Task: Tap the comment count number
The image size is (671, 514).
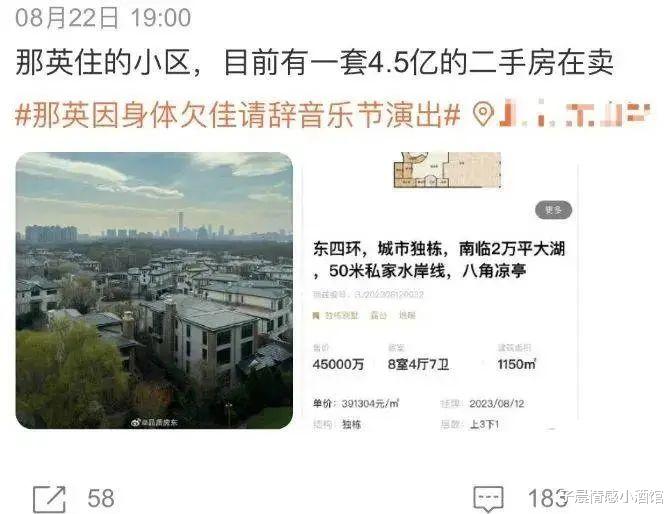Action: pos(546,499)
